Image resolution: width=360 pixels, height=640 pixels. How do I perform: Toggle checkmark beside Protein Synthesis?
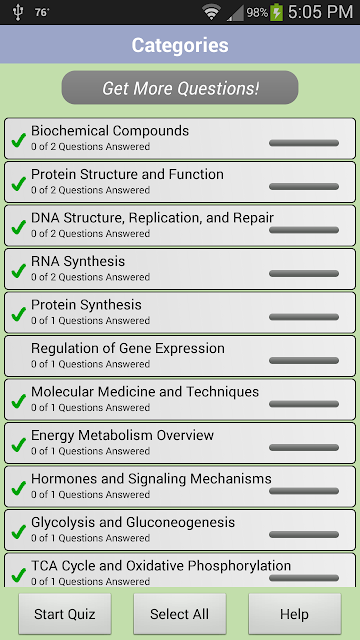18,314
